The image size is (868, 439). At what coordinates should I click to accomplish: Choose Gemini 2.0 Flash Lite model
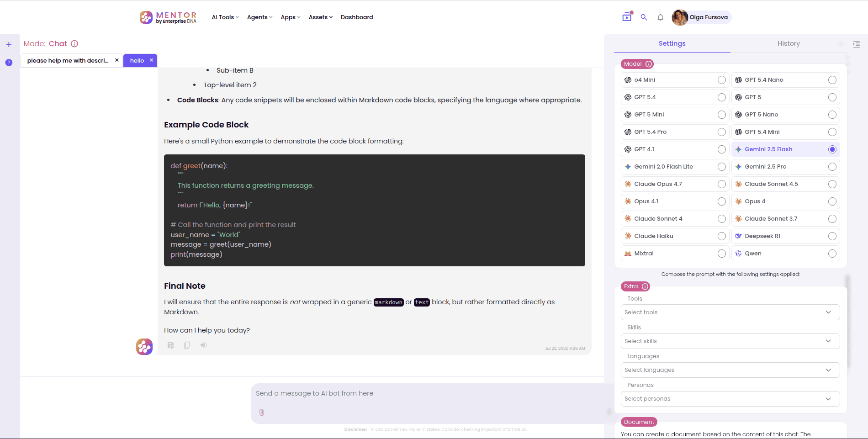click(x=675, y=167)
